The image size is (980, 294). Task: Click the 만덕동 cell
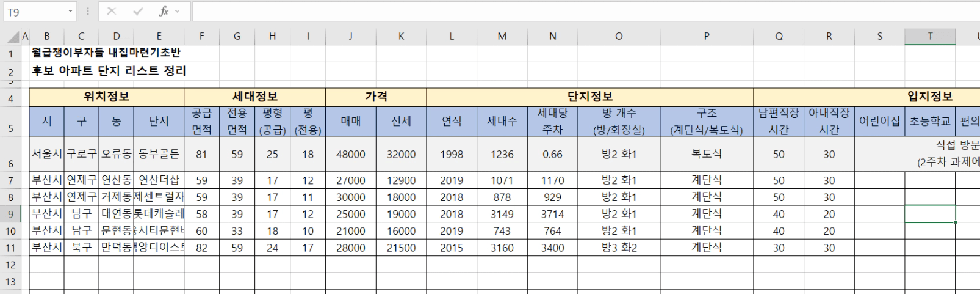tap(116, 248)
